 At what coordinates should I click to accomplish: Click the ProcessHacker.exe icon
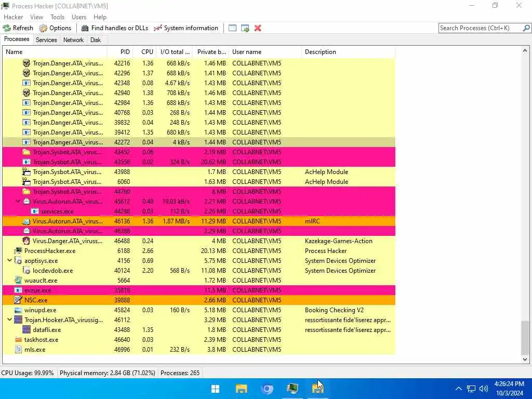(18, 251)
